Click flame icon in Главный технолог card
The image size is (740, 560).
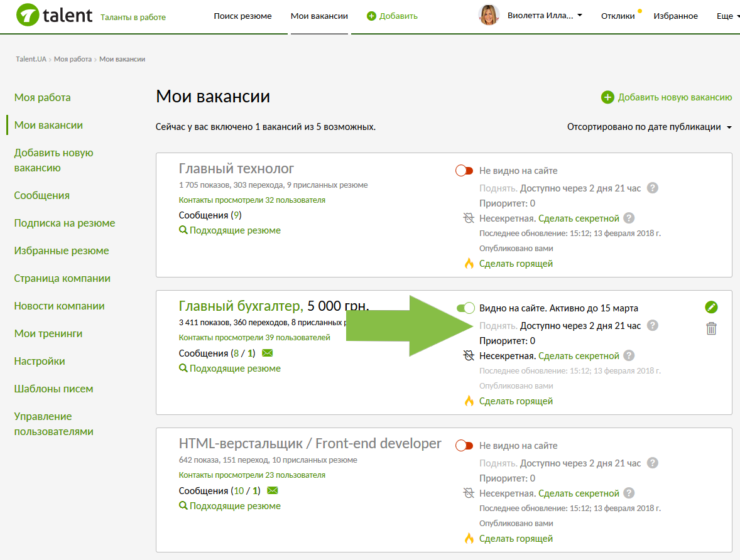click(x=469, y=263)
